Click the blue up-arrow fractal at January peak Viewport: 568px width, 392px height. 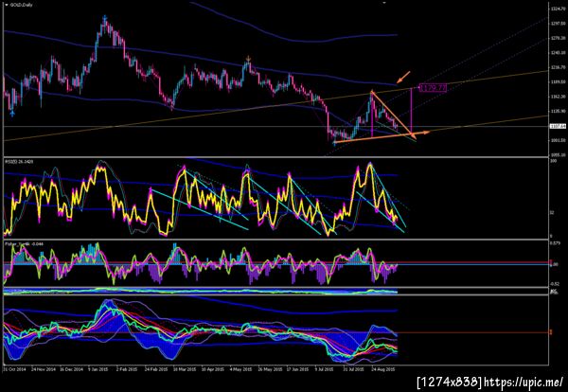(x=105, y=17)
